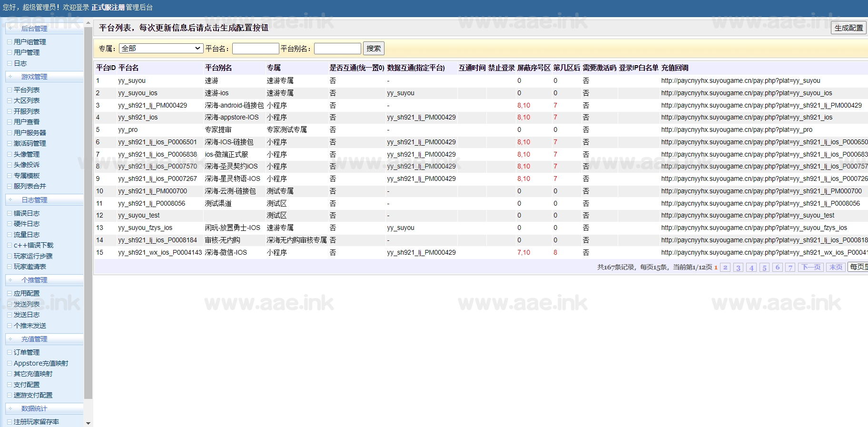The image size is (868, 427).
Task: Click sidebar scrollbar up arrow
Action: click(88, 22)
